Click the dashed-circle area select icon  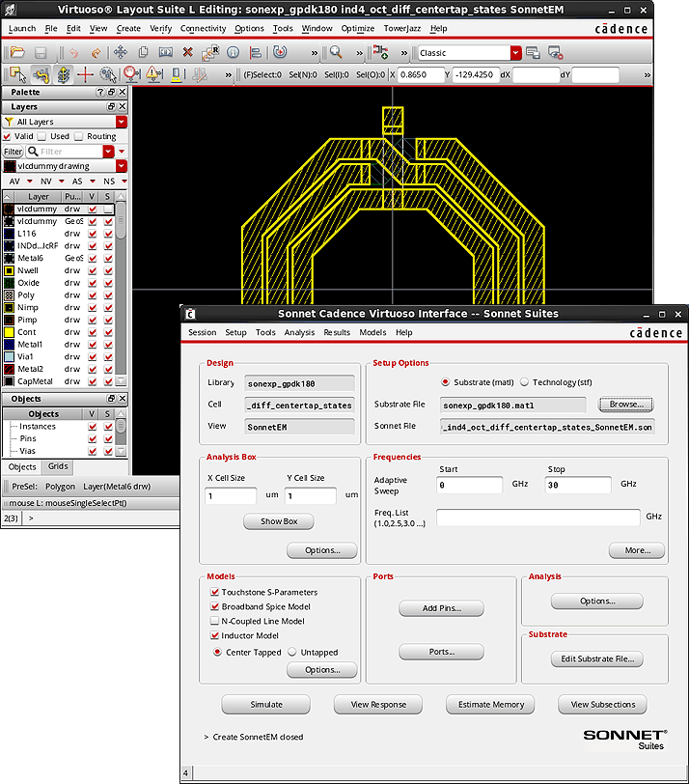click(108, 75)
